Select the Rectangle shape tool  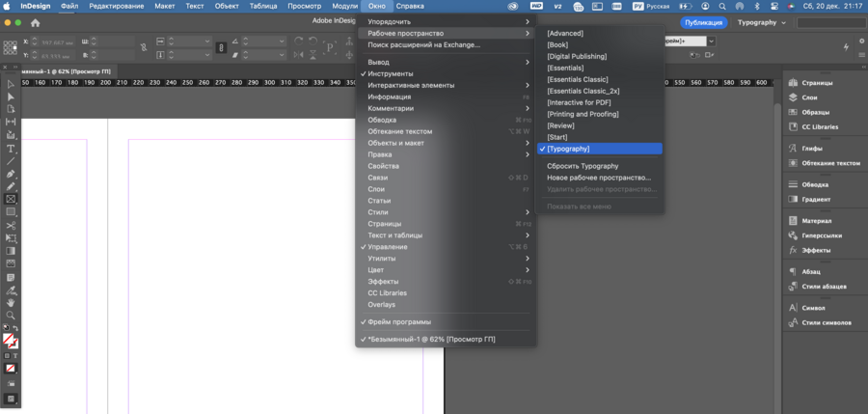11,211
